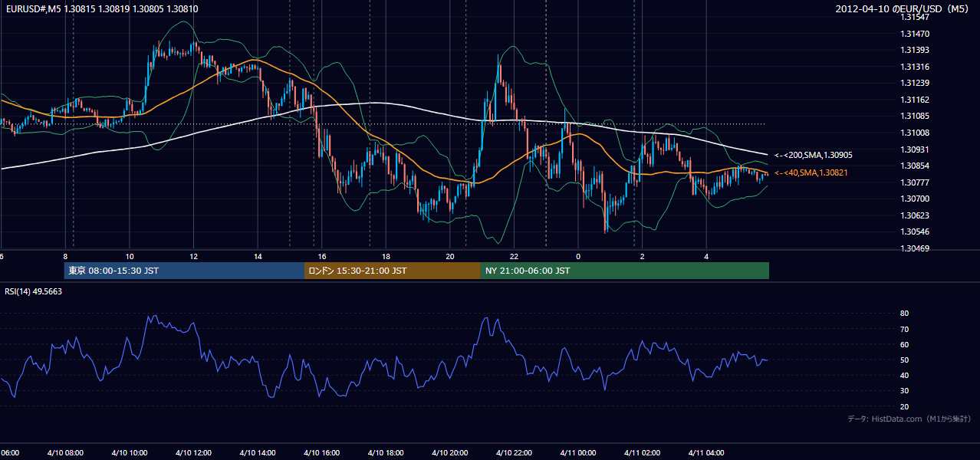The height and width of the screenshot is (460, 980).
Task: Click hour 8 on the price chart axis
Action: coord(64,257)
